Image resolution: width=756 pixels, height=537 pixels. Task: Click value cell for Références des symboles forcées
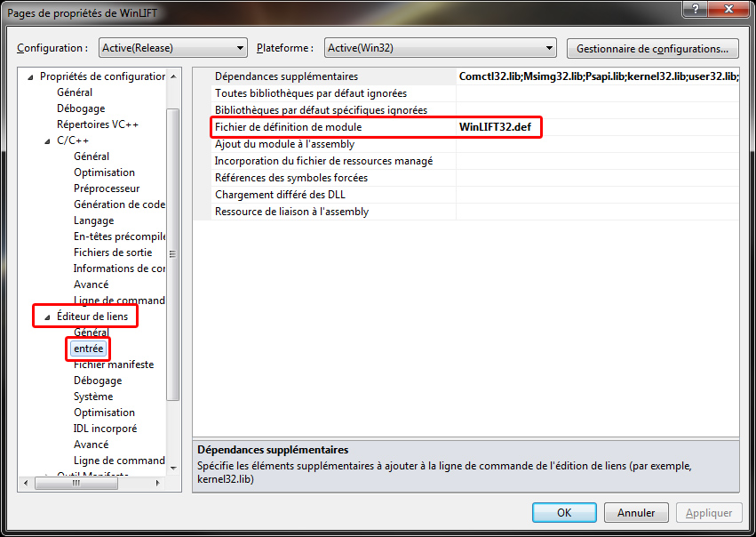click(597, 178)
